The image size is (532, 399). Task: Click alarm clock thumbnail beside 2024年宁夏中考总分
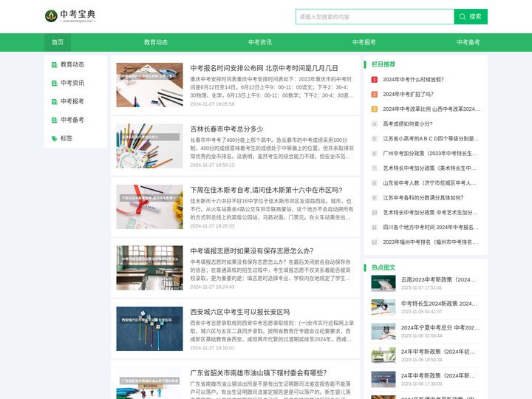click(x=383, y=332)
